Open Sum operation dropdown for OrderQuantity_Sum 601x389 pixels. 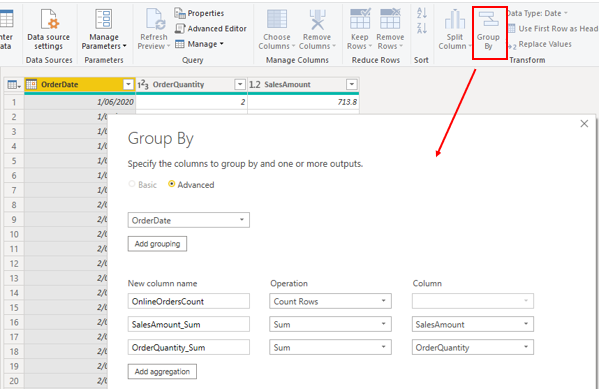[x=330, y=347]
